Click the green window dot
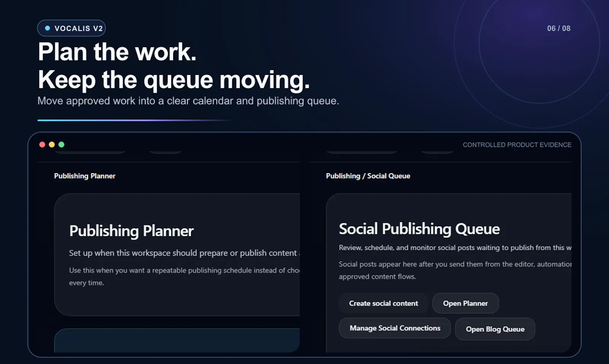The width and height of the screenshot is (609, 364). pos(61,145)
